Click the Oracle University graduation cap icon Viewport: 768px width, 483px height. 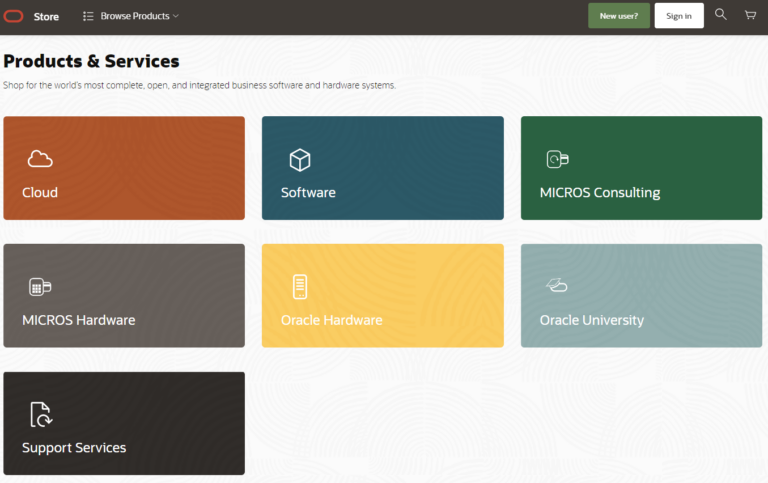click(x=557, y=287)
